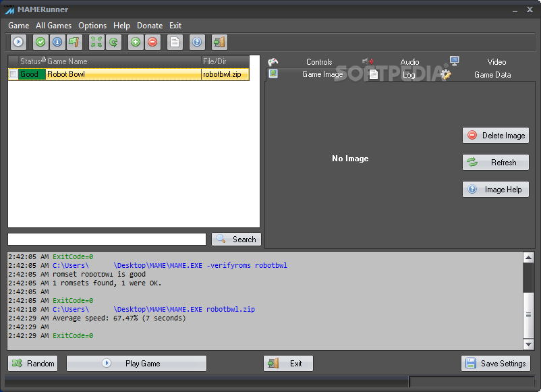
Task: Open the All Games menu
Action: pyautogui.click(x=53, y=26)
